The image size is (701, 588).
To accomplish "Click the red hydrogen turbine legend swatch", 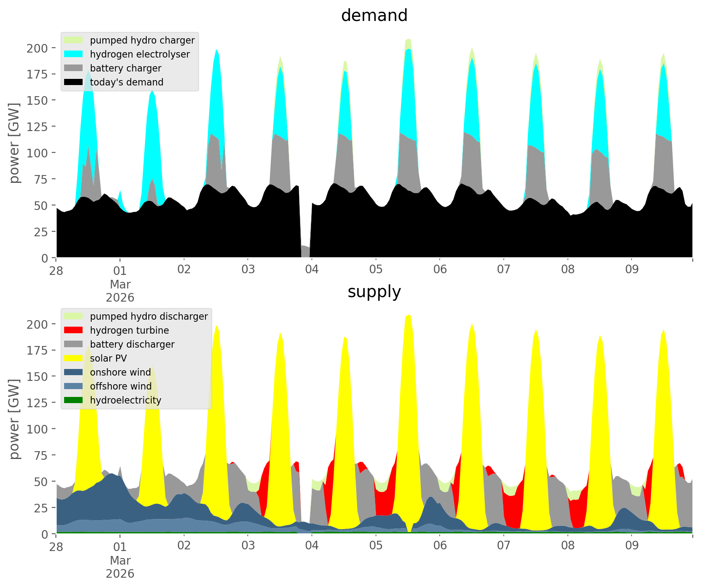I will (74, 330).
